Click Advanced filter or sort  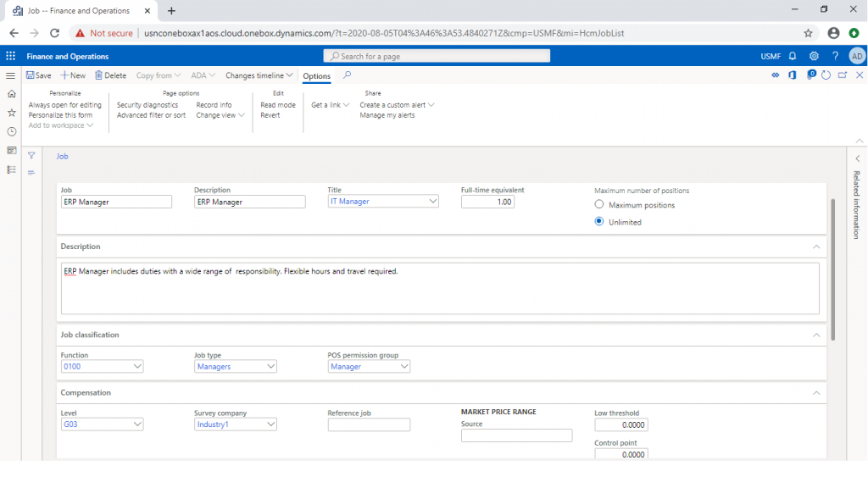[151, 115]
